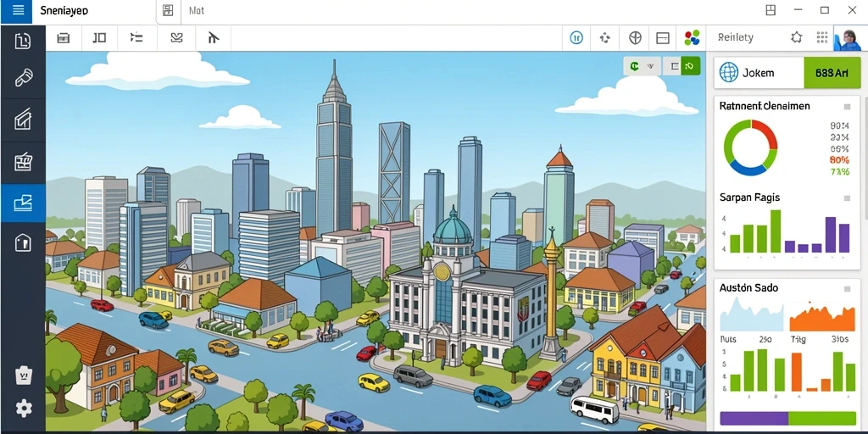Screen dimensions: 868x434
Task: Select the pen tool in left sidebar
Action: click(23, 78)
